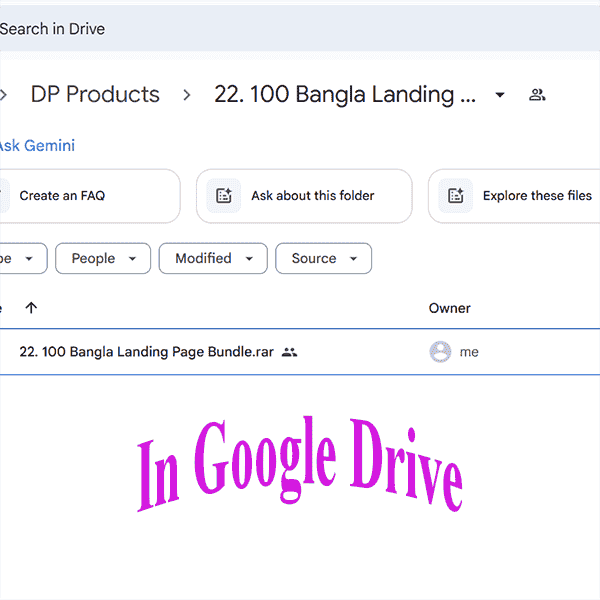
Task: Click the Ask Gemini link
Action: tap(37, 146)
